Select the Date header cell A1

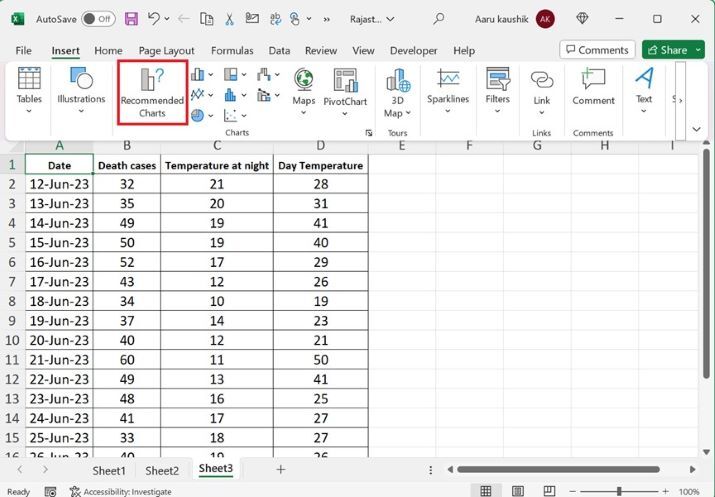[59, 165]
